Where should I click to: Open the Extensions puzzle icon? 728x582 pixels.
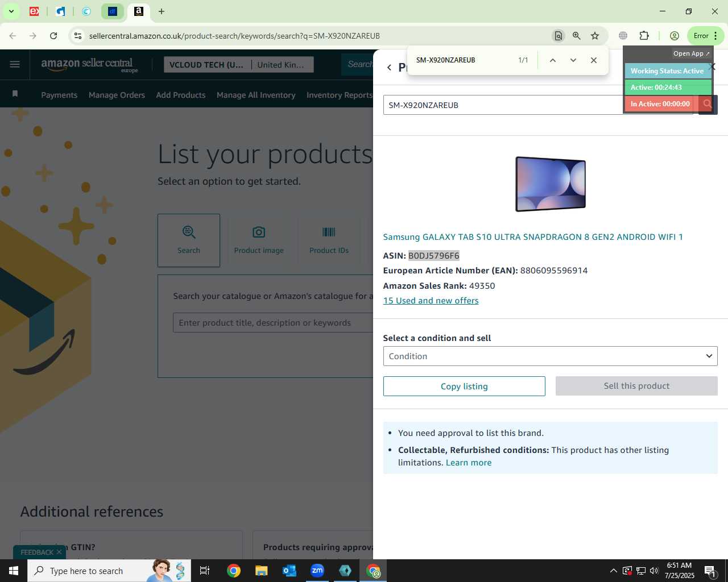coord(644,35)
